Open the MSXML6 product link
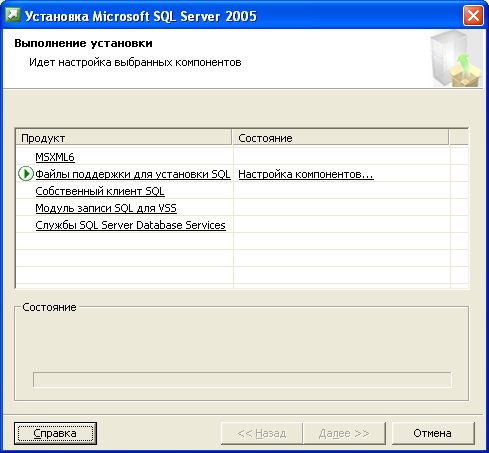 (x=55, y=157)
